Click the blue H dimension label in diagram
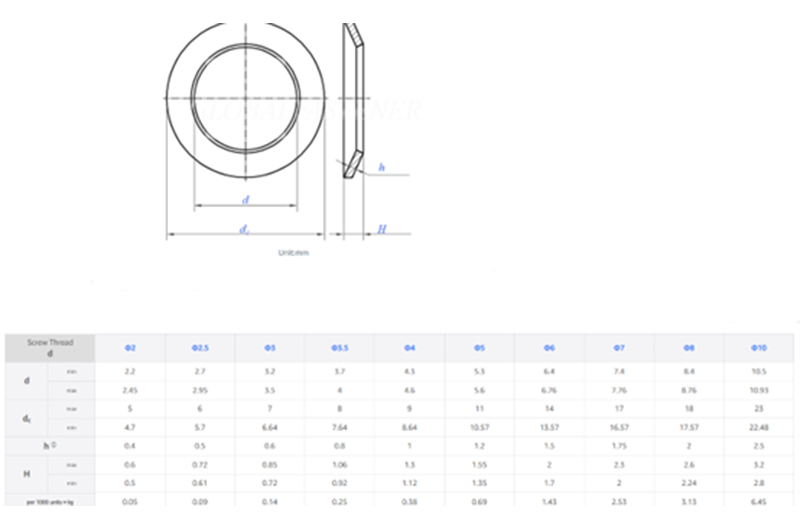 pos(381,229)
